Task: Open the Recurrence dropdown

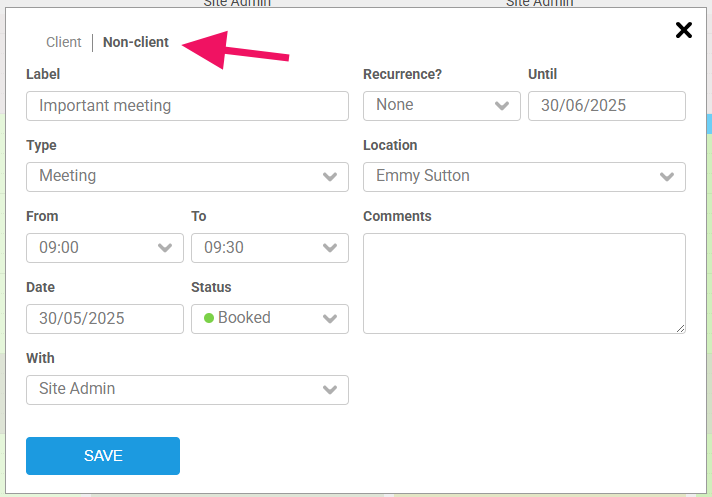Action: (441, 106)
